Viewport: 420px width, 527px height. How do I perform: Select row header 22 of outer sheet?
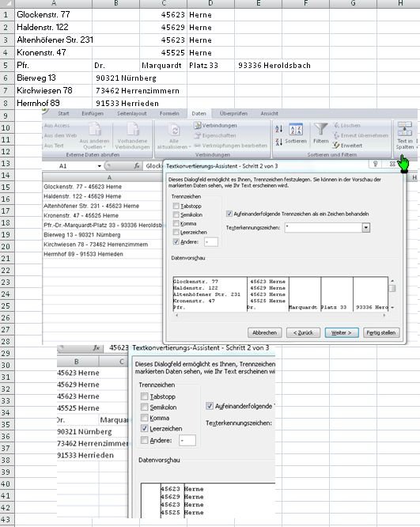(7, 270)
